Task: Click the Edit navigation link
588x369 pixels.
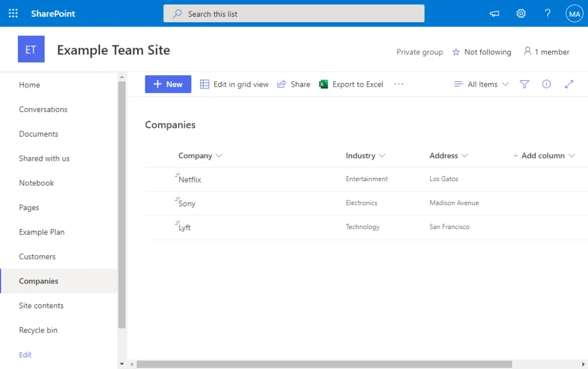Action: click(25, 355)
